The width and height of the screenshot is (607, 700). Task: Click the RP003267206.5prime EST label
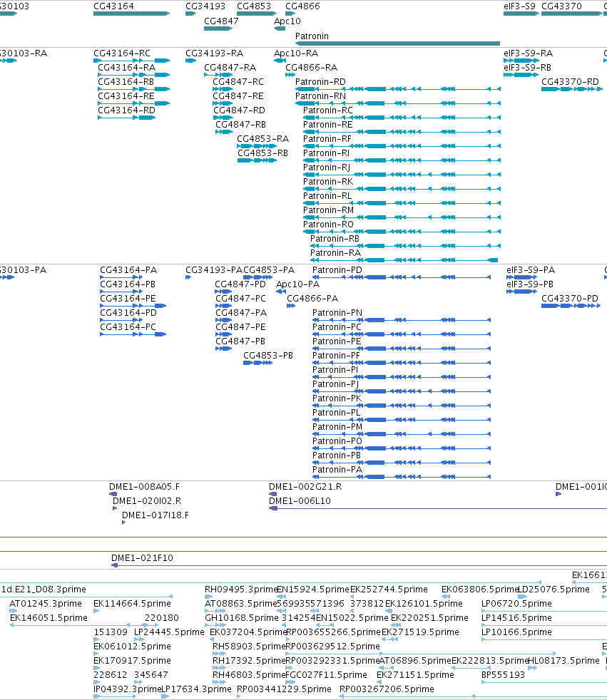pyautogui.click(x=387, y=690)
